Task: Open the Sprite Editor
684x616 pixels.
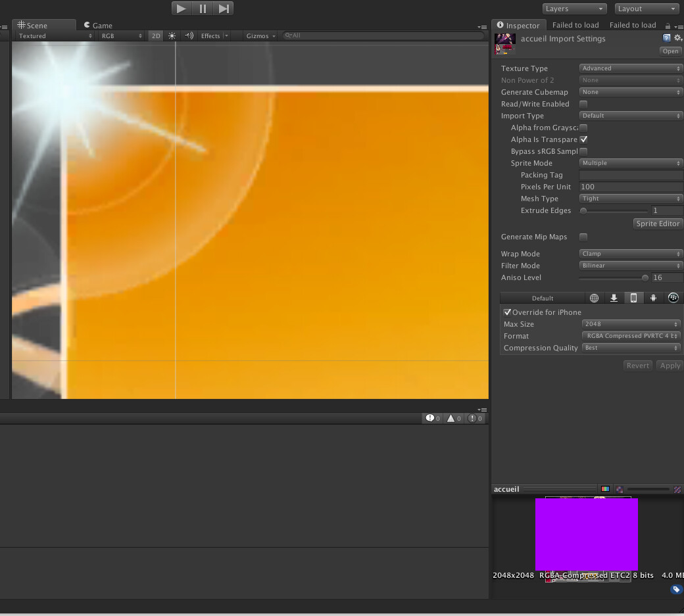Action: pyautogui.click(x=658, y=224)
